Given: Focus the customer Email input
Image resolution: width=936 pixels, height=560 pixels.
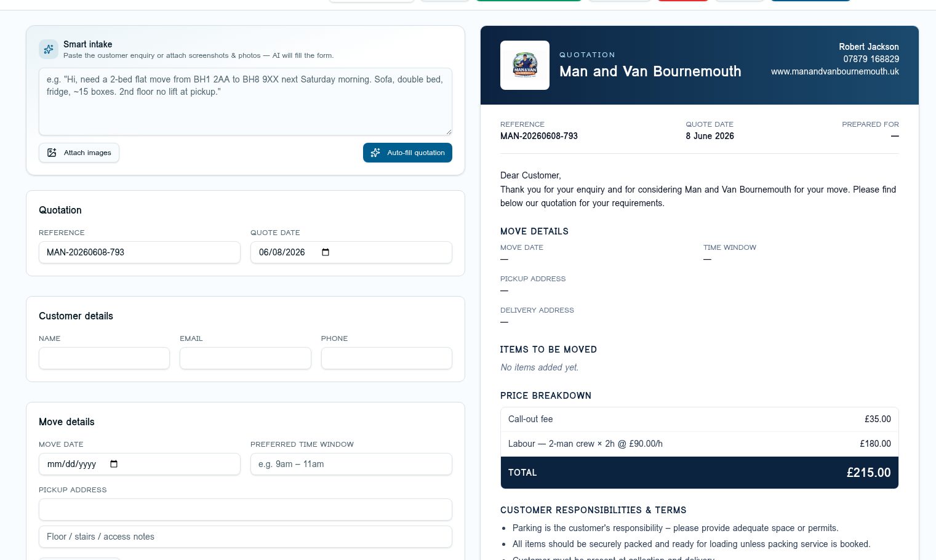Looking at the screenshot, I should 246,358.
